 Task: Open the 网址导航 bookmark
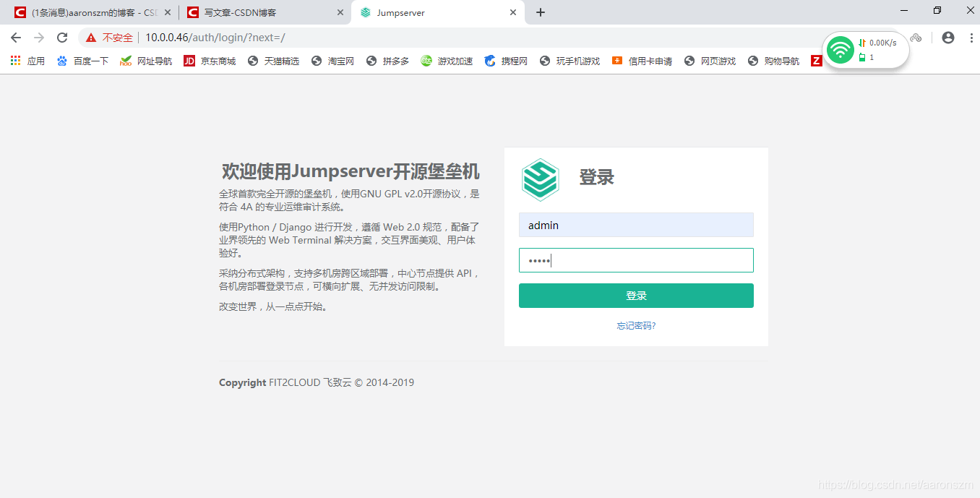[146, 61]
